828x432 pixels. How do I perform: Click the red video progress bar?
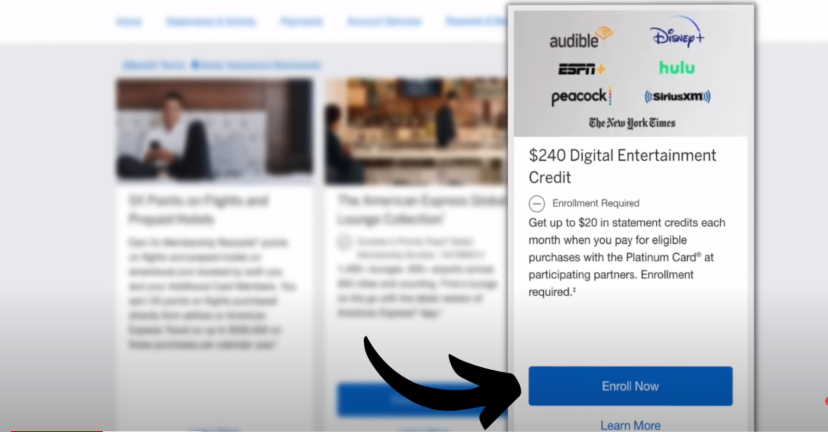[x=57, y=430]
